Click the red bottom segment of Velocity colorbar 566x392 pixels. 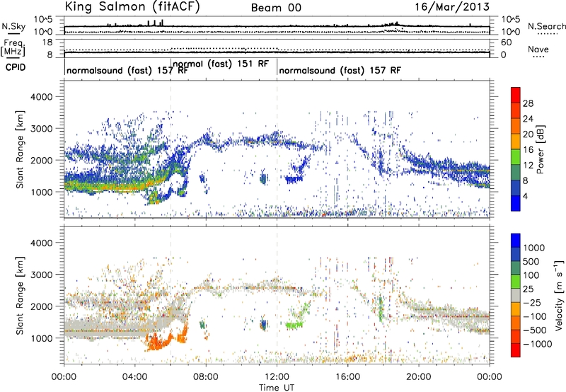point(516,350)
